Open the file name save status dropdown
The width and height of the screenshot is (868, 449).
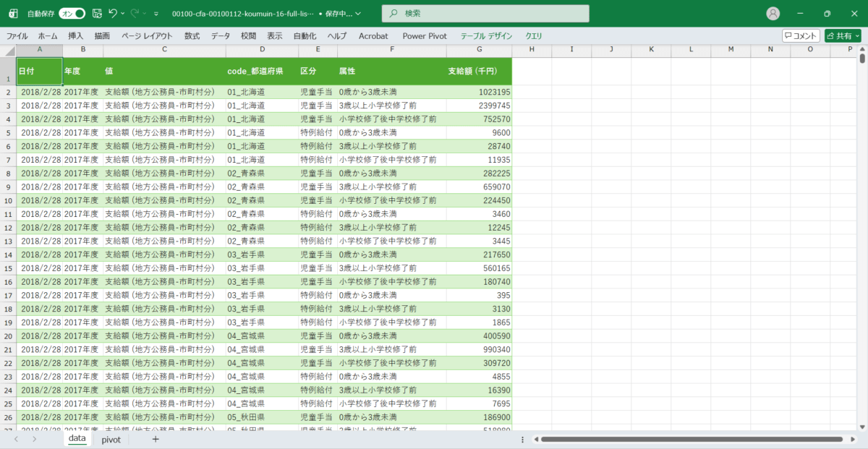coord(359,14)
